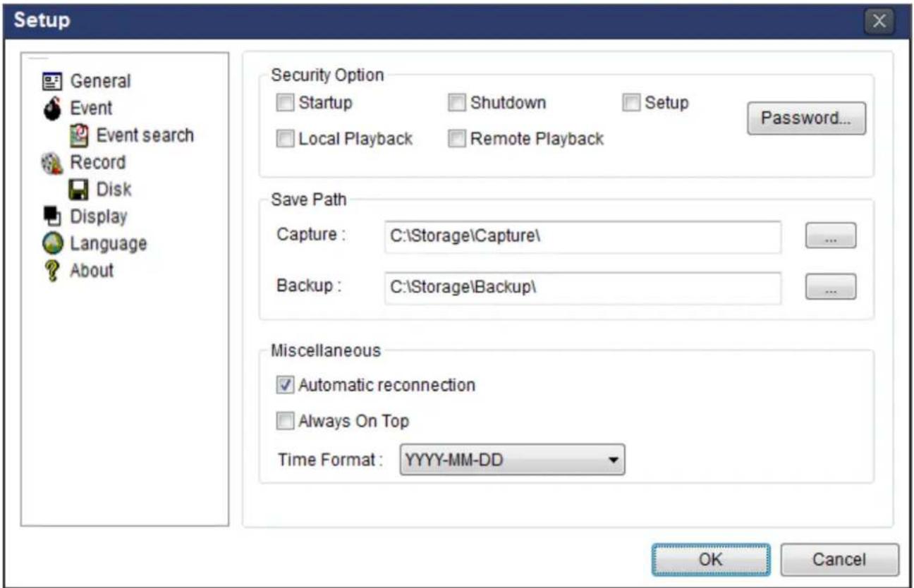Close the Setup dialog
The width and height of the screenshot is (914, 588).
(879, 21)
